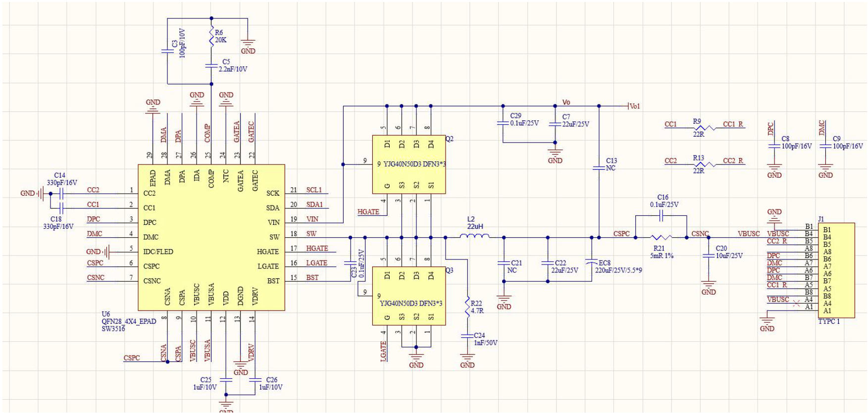Select the Q3 MOSFET component
Viewport: 868px width, 413px height.
(409, 296)
